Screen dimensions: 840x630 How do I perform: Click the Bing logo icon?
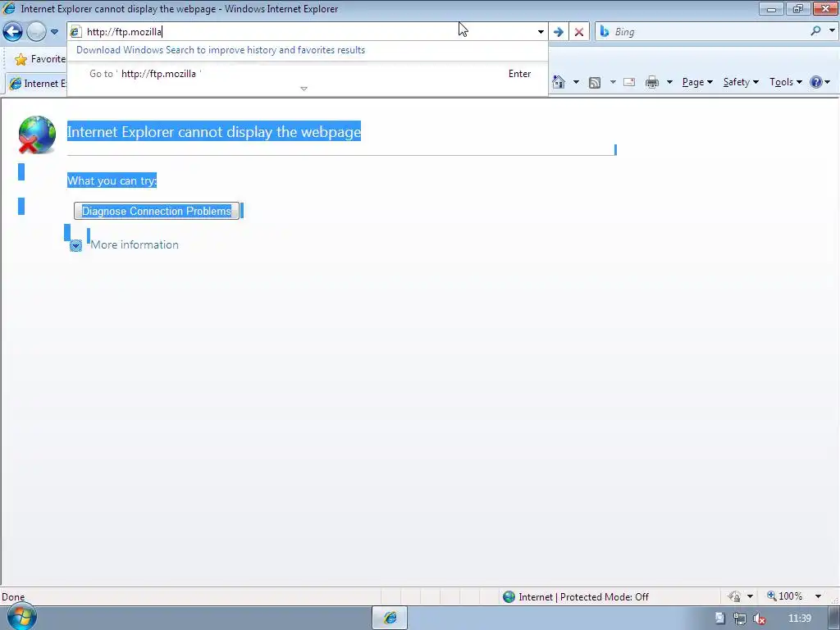click(x=605, y=32)
